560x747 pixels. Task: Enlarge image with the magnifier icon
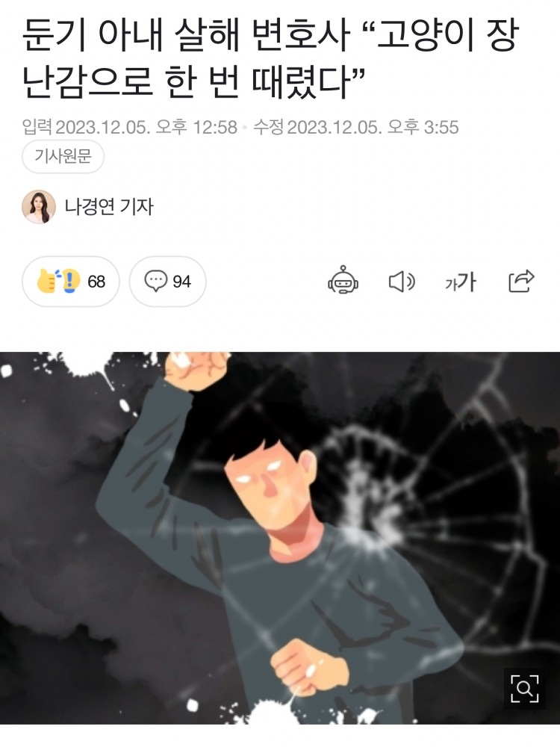[x=524, y=689]
